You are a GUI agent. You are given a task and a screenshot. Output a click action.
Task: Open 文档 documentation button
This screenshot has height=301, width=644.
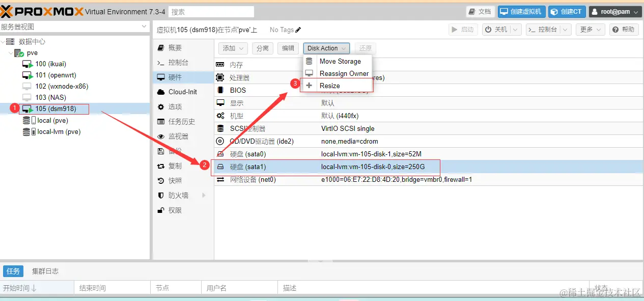pyautogui.click(x=480, y=11)
